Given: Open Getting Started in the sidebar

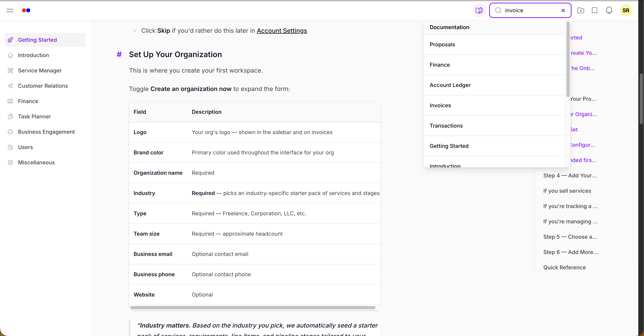Looking at the screenshot, I should coord(45,40).
